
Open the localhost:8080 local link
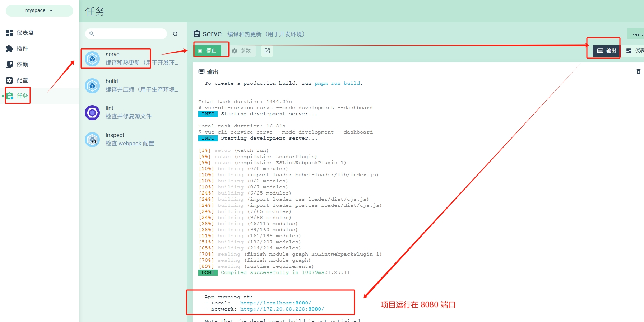coord(275,303)
